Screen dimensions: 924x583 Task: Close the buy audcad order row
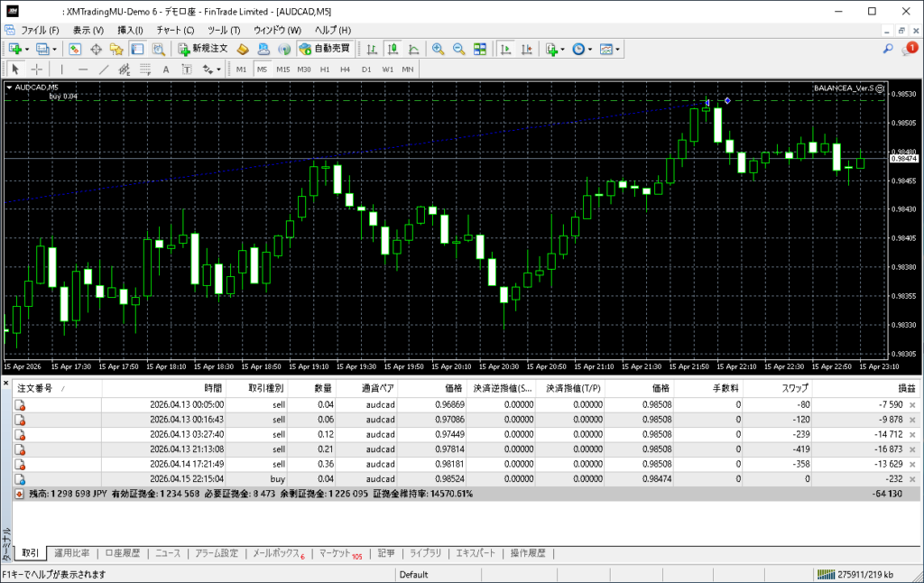click(913, 479)
